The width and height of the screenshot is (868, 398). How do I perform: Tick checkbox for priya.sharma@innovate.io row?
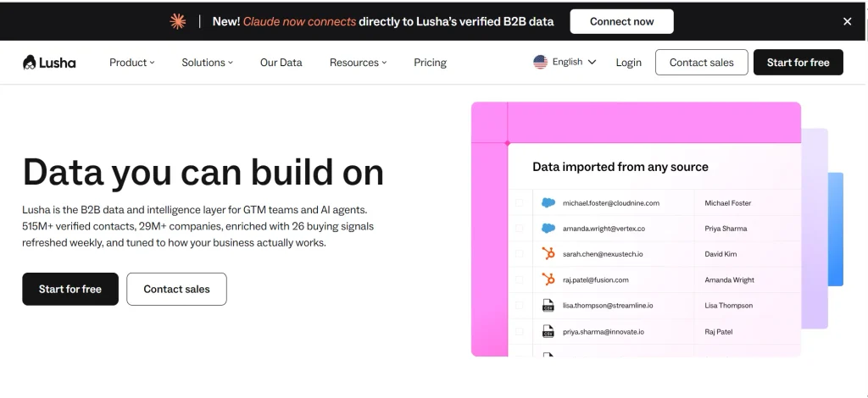click(x=520, y=332)
